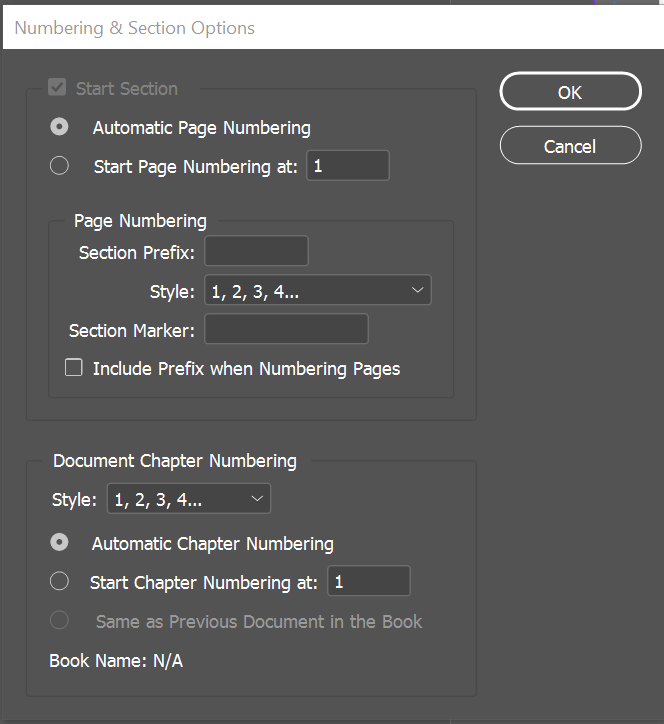Focus the Start Chapter Numbering at value field
664x724 pixels.
click(x=369, y=581)
